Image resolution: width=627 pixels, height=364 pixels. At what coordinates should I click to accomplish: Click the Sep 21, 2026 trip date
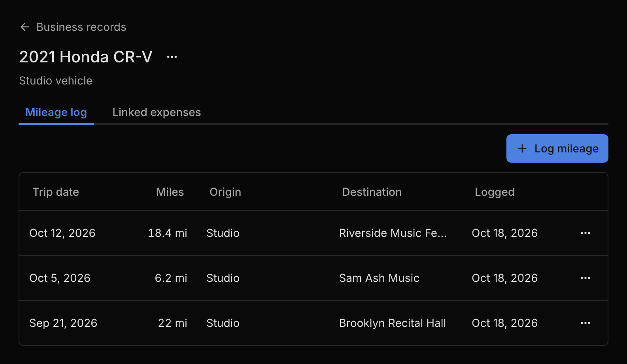click(x=63, y=323)
